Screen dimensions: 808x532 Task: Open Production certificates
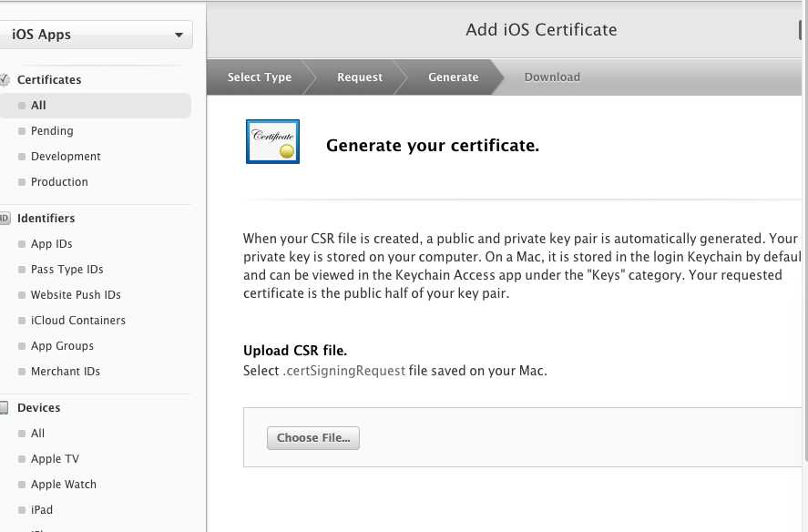click(x=59, y=182)
